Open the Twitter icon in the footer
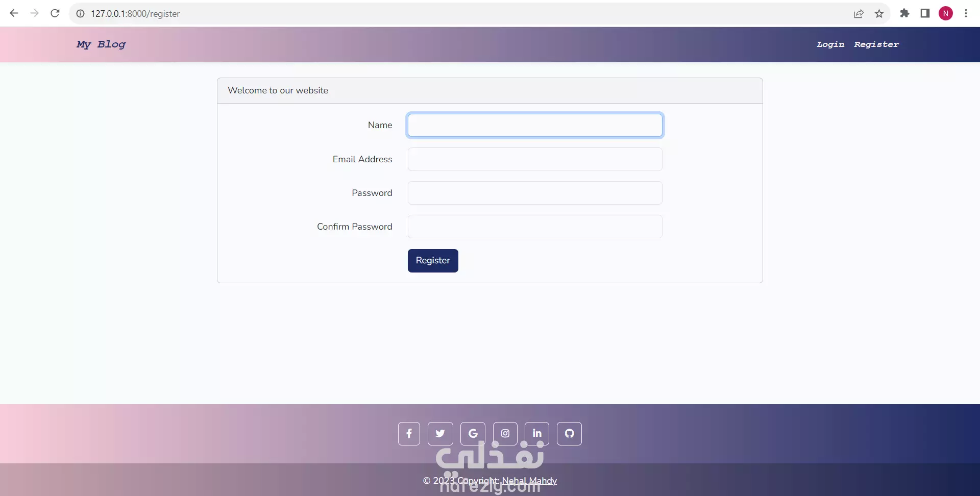 click(440, 434)
